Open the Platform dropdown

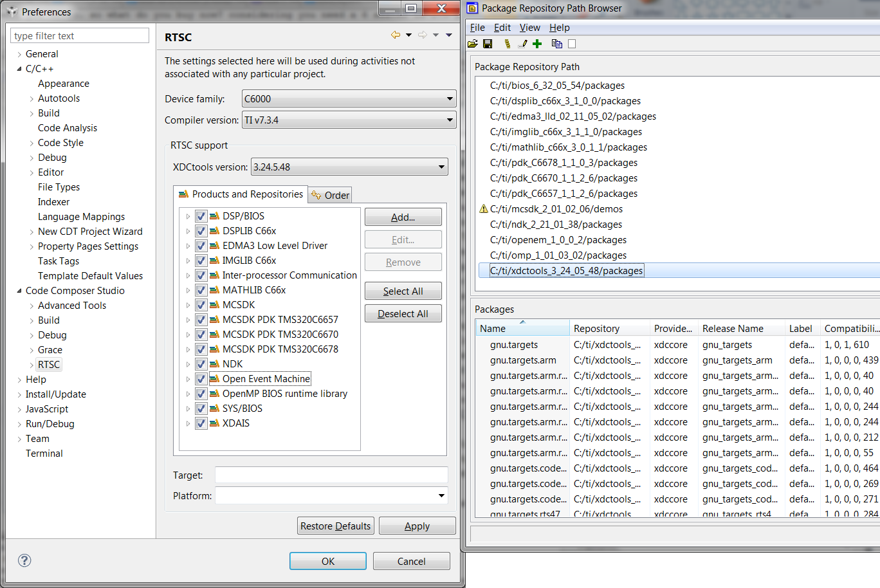coord(331,496)
